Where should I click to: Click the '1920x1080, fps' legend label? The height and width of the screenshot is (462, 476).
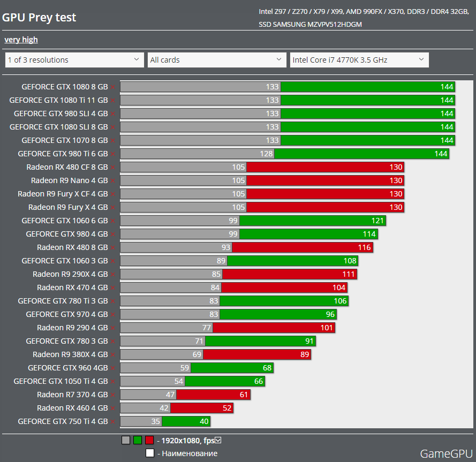click(188, 441)
